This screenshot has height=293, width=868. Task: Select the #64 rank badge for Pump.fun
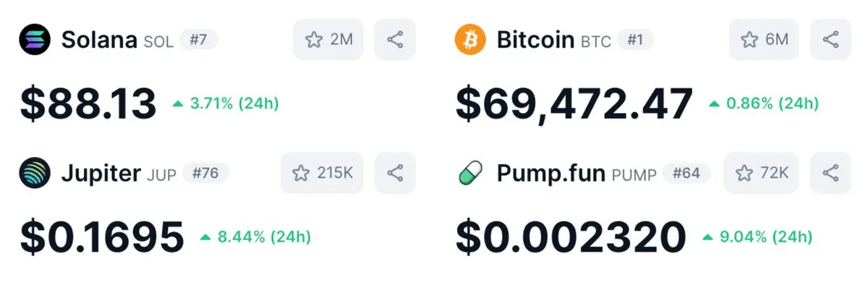pos(686,174)
